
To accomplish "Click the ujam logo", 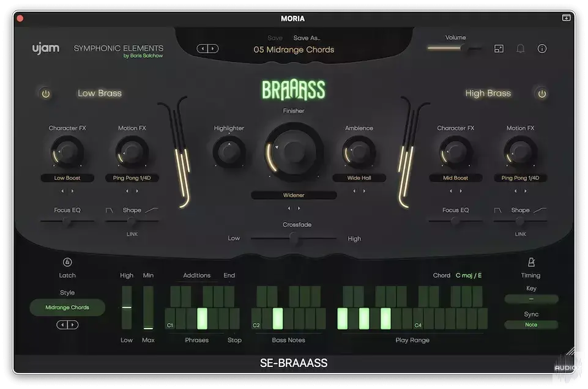I will (46, 48).
